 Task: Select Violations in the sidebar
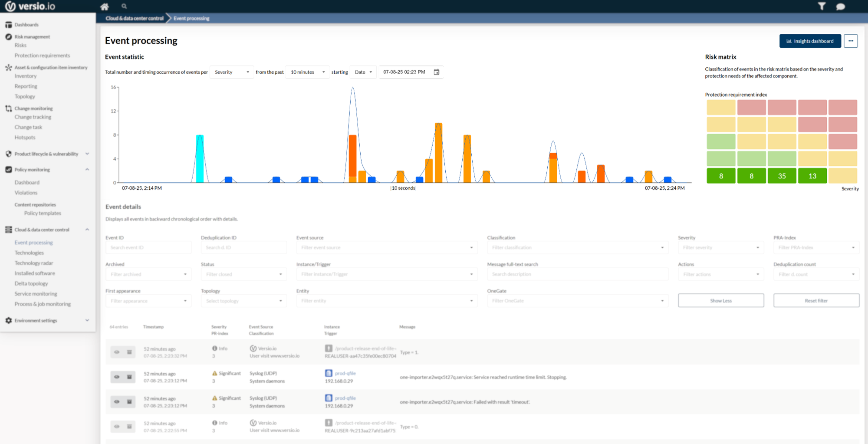26,193
